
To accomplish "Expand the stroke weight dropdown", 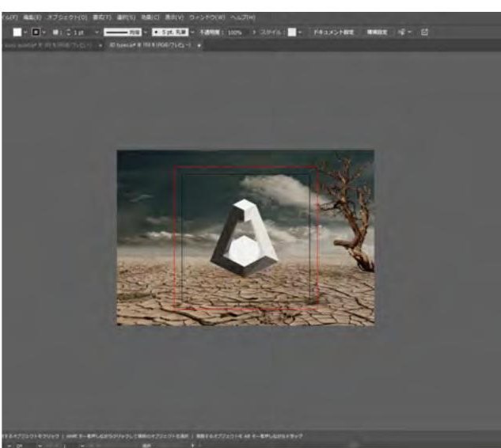I will click(x=97, y=32).
